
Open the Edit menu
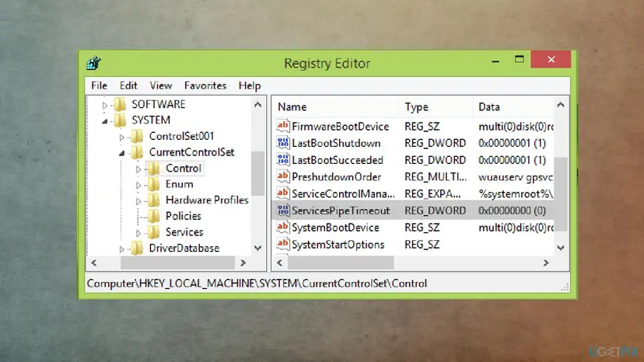(128, 85)
